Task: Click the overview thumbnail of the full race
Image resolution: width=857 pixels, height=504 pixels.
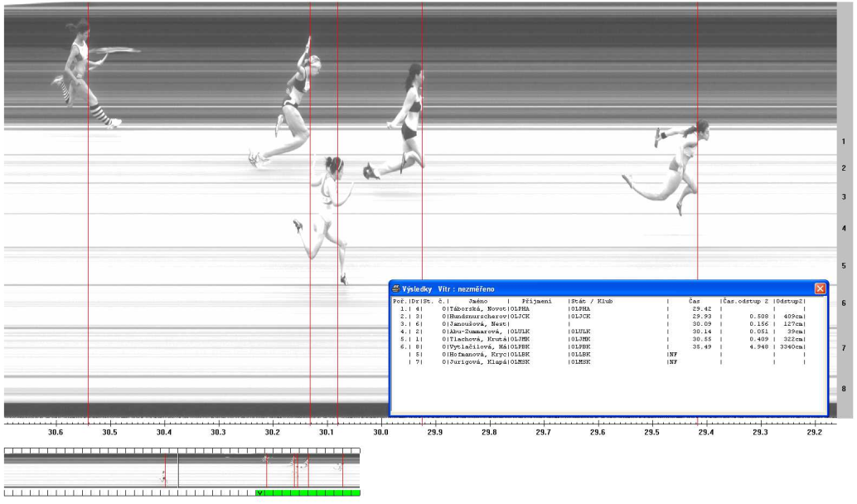Action: [182, 470]
